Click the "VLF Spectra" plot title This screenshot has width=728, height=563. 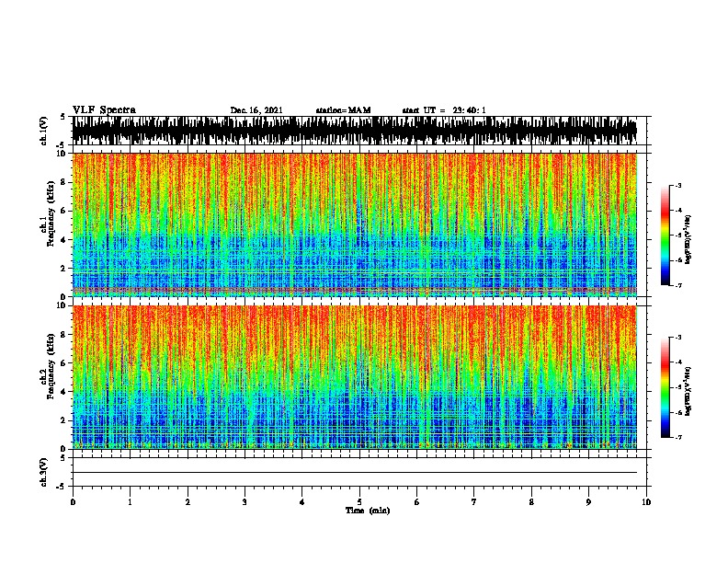click(x=104, y=109)
